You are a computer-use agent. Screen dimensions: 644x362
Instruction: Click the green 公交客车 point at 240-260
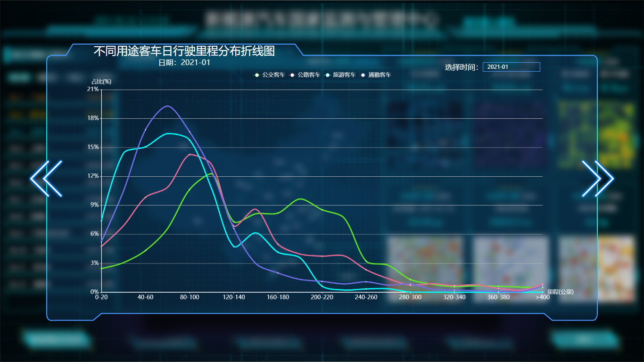tap(366, 261)
